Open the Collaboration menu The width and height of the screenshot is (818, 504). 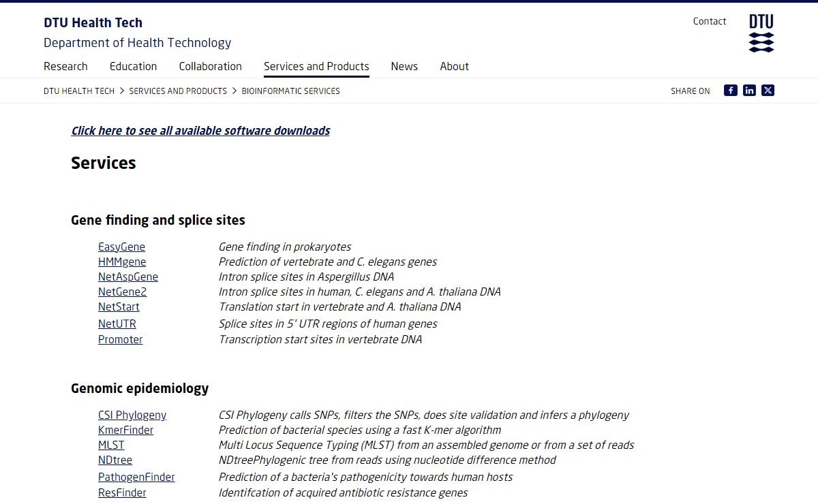click(x=211, y=66)
